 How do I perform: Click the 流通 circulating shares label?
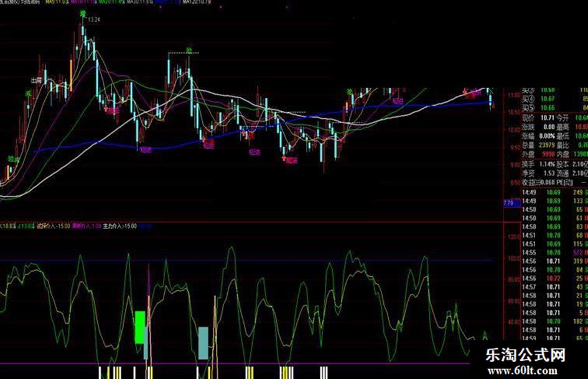562,174
